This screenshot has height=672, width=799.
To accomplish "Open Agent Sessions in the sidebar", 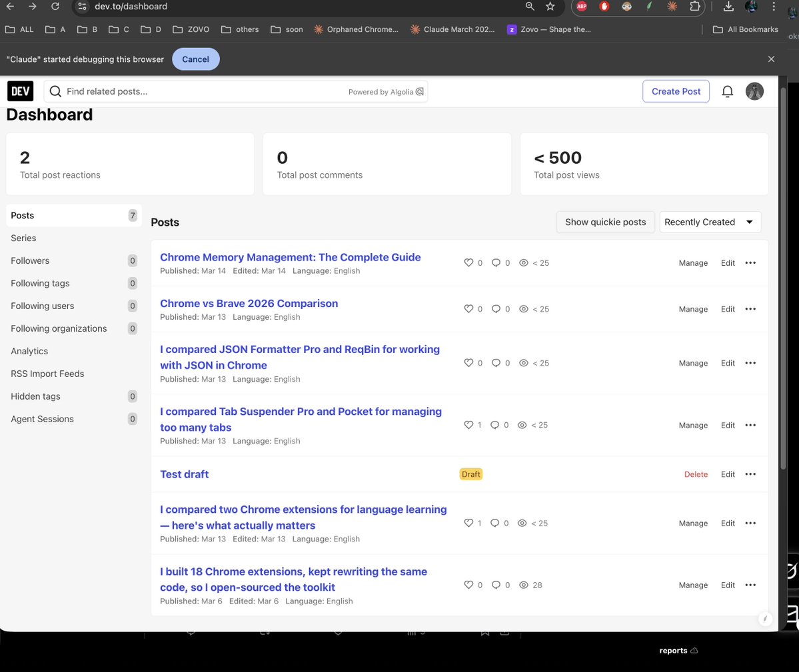I will click(x=74, y=419).
